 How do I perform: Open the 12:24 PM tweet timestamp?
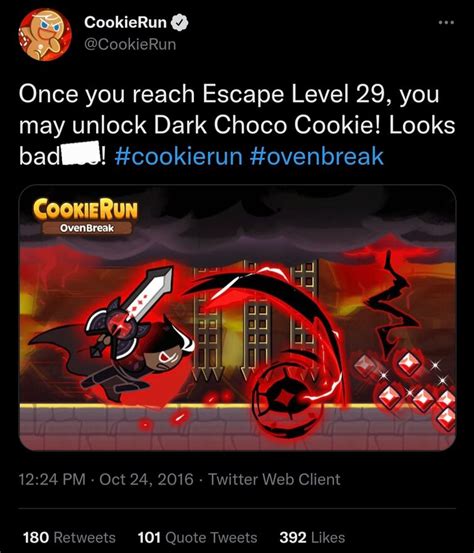(52, 480)
